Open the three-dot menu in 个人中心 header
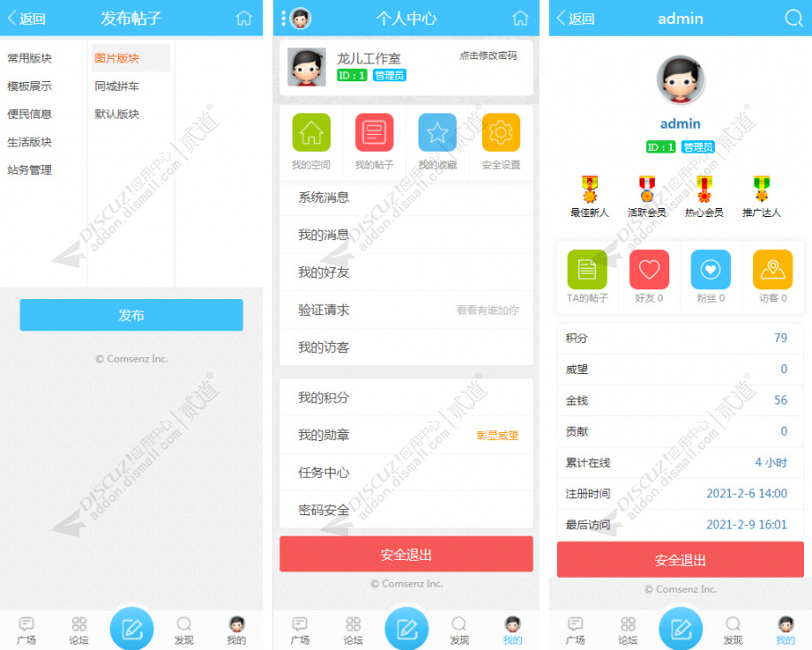Viewport: 812px width, 650px height. [x=283, y=19]
